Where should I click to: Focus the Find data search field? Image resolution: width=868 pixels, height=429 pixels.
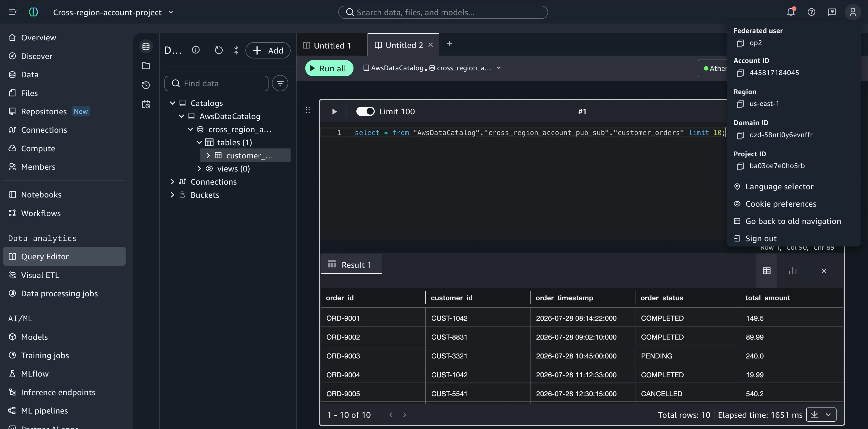coord(216,83)
